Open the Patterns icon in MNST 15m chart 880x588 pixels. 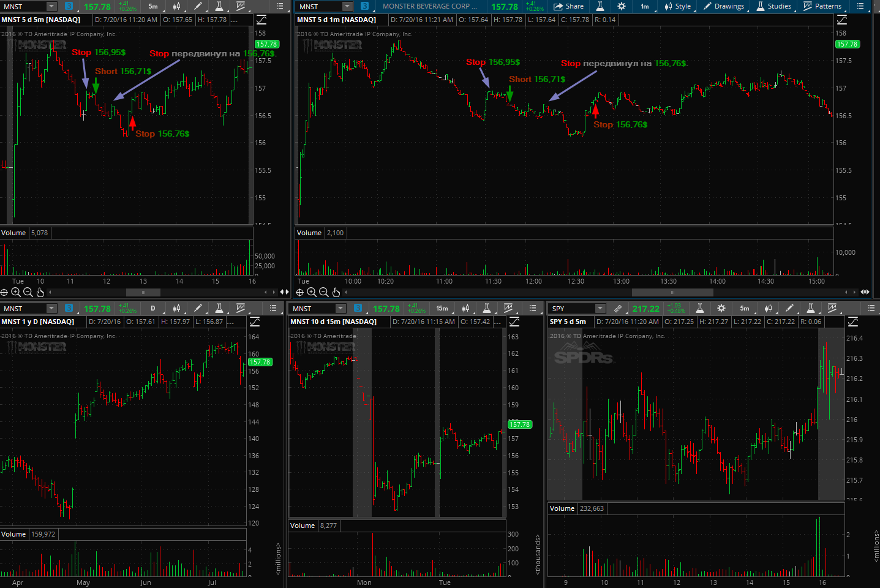(508, 308)
